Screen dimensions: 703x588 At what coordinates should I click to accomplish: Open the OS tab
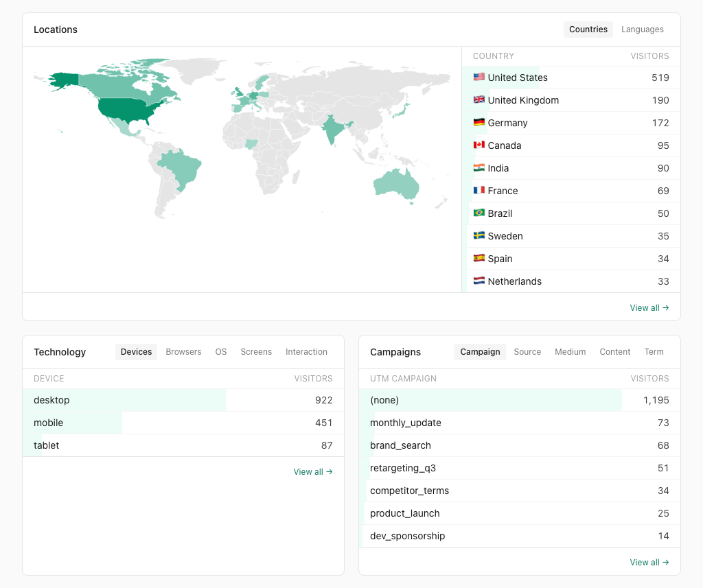pyautogui.click(x=220, y=352)
